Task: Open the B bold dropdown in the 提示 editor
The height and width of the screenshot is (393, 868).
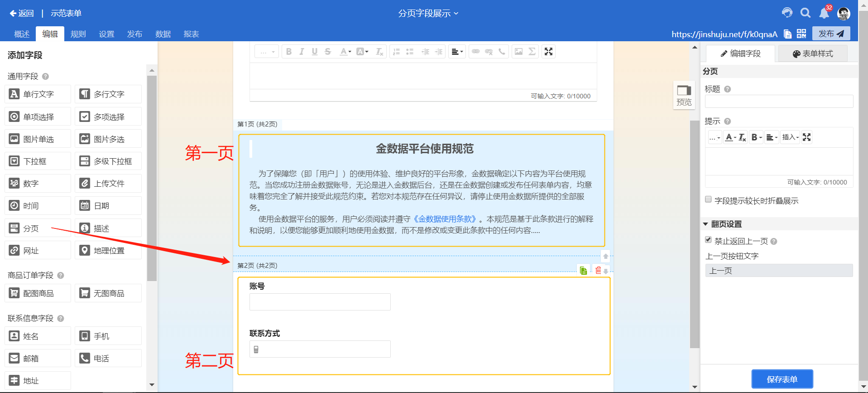Action: [x=757, y=137]
